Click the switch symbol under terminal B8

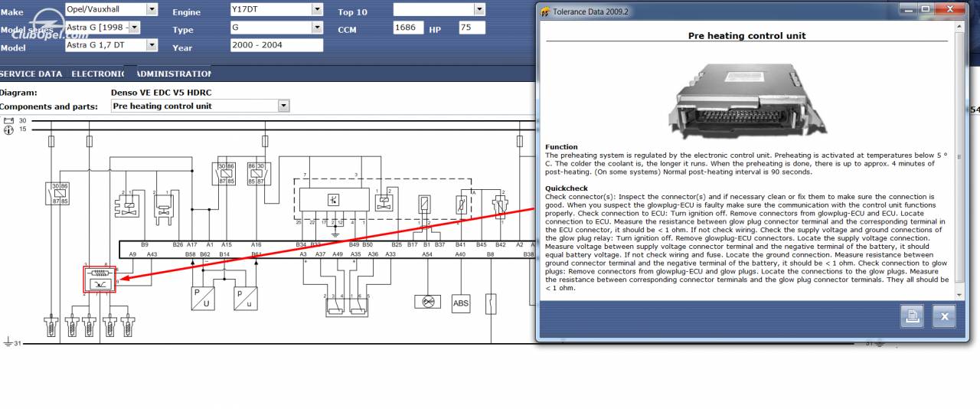click(491, 303)
